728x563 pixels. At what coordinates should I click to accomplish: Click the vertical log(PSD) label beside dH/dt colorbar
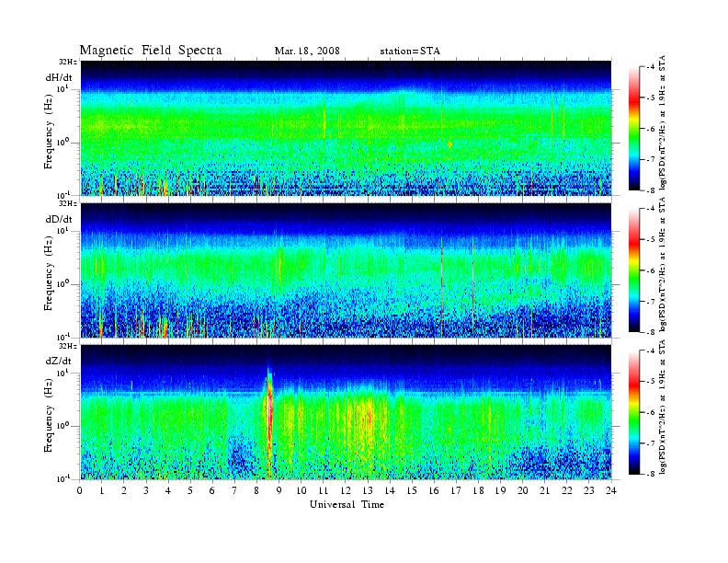662,123
